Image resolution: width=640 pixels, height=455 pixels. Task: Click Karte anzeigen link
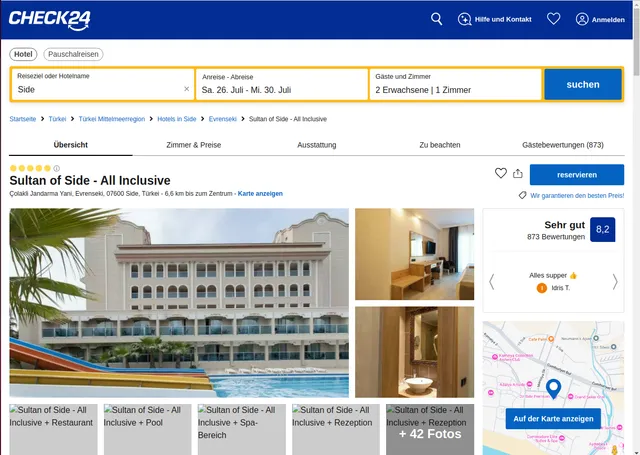coord(260,194)
